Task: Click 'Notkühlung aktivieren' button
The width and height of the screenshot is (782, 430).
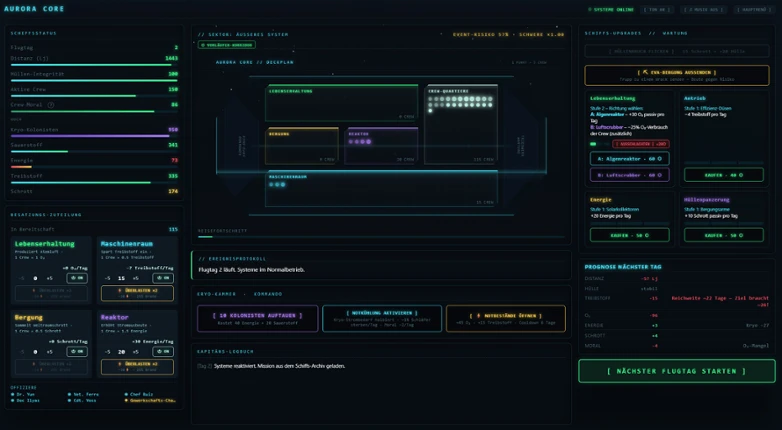Action: (x=382, y=318)
